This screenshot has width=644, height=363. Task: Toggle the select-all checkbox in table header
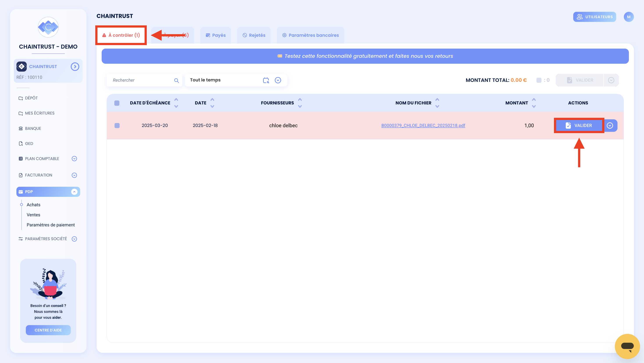[x=117, y=103]
